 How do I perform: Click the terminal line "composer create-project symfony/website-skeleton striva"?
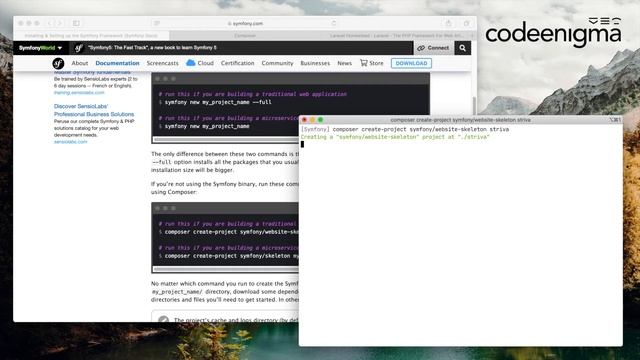tap(420, 129)
